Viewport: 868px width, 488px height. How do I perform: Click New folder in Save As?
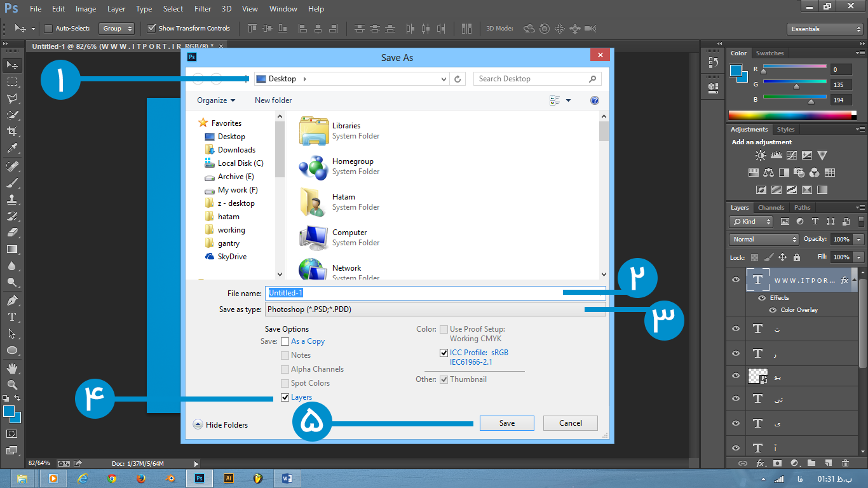273,100
